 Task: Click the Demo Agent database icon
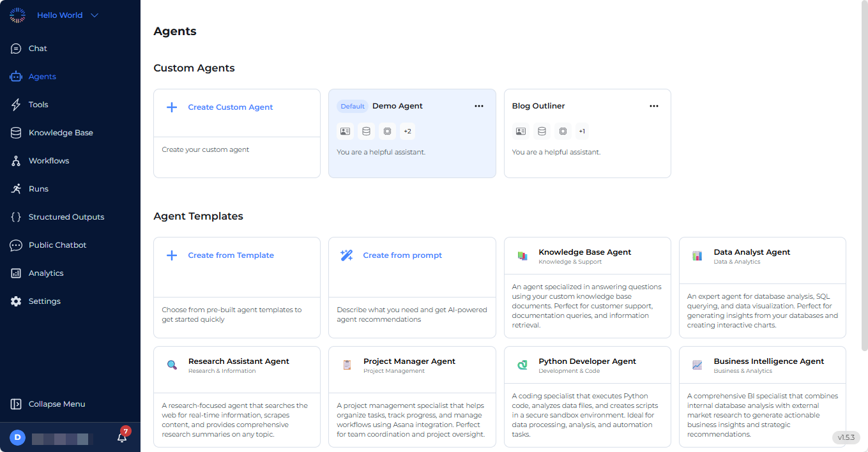click(366, 132)
